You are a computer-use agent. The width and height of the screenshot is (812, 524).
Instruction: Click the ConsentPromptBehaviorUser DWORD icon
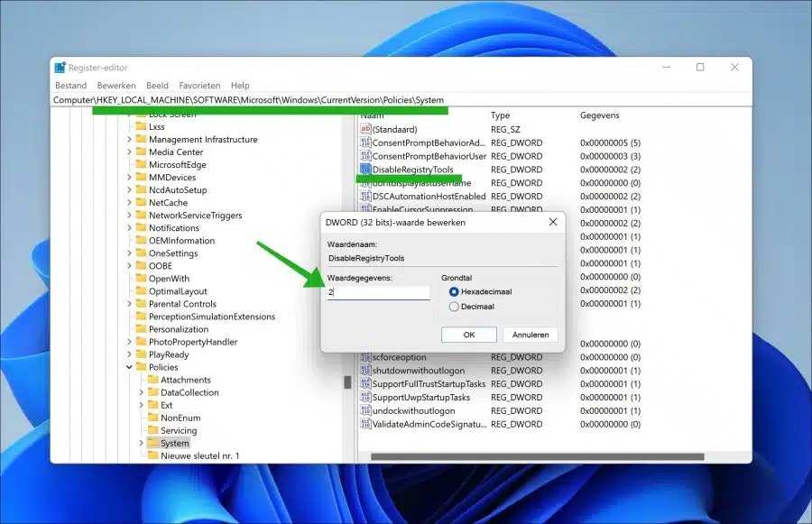tap(365, 156)
